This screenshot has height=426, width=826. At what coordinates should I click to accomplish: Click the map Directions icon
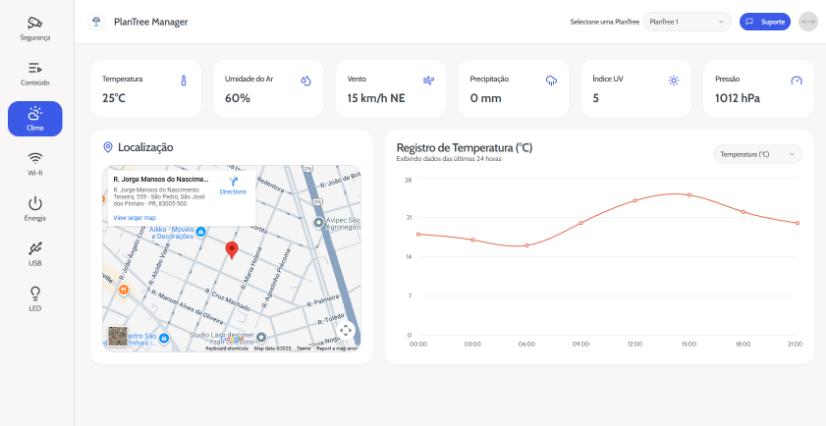pos(233,182)
